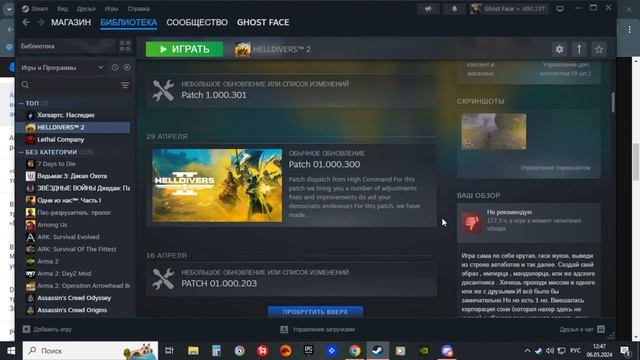Click the recent activity clock filter icon
This screenshot has height=360, width=640.
(x=115, y=68)
